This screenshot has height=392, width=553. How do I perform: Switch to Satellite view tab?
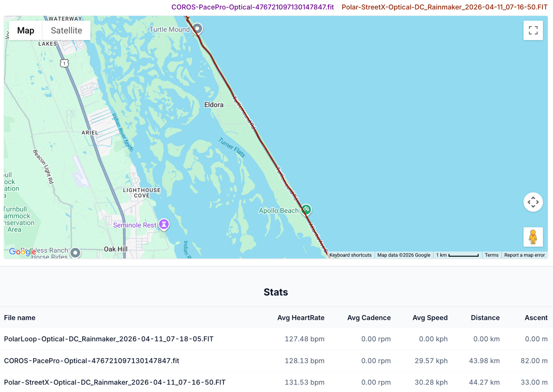[66, 30]
